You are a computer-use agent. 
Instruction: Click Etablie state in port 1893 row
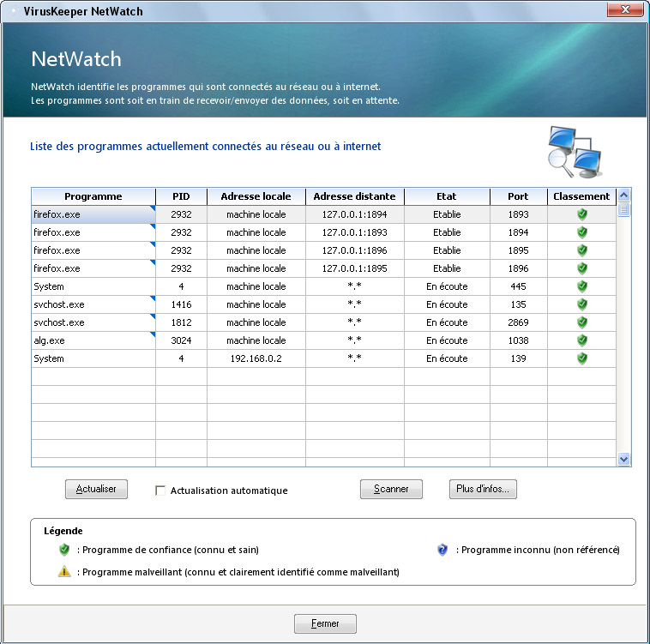(x=447, y=214)
